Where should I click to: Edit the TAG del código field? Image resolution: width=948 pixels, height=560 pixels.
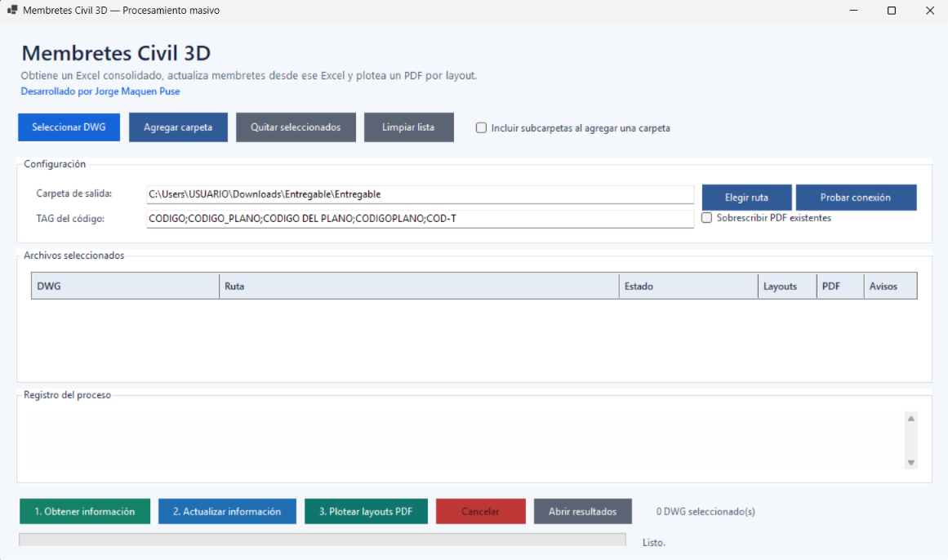pyautogui.click(x=421, y=218)
